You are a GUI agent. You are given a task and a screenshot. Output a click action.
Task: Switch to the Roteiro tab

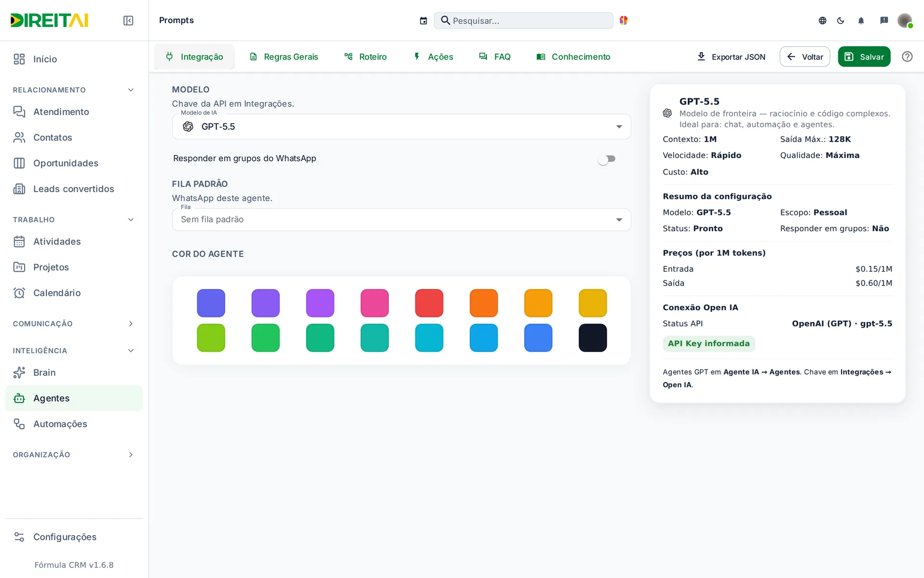coord(365,57)
